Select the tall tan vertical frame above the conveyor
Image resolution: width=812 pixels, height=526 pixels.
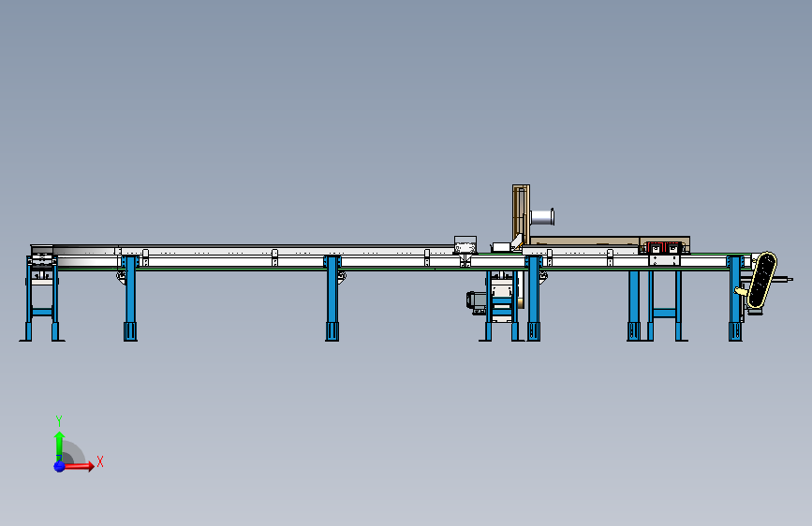(x=521, y=213)
